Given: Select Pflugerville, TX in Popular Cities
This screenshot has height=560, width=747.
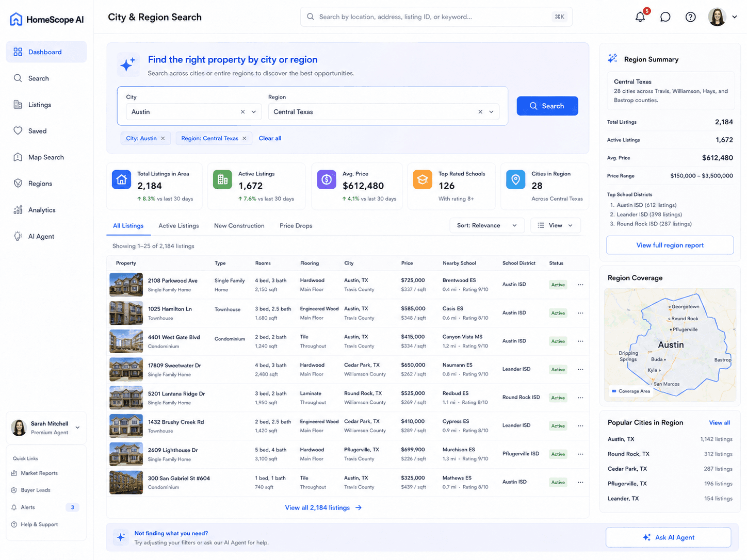Looking at the screenshot, I should pyautogui.click(x=670, y=484).
